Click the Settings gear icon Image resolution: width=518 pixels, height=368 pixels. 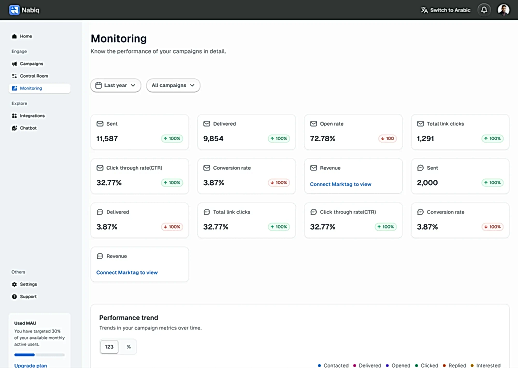[14, 284]
